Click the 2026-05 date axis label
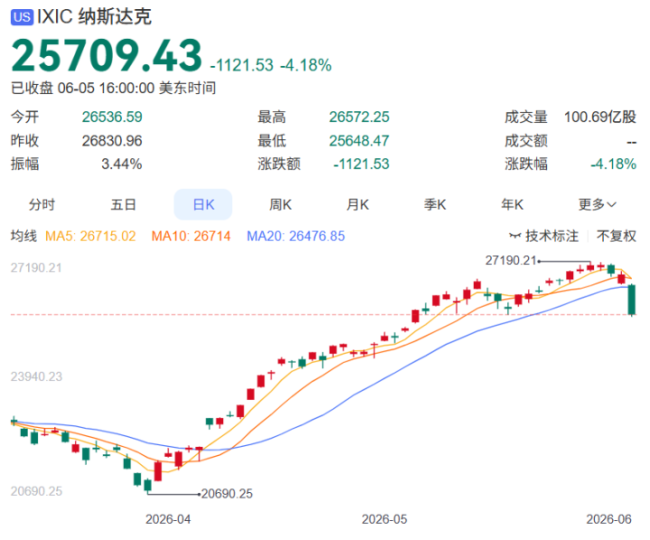The image size is (650, 540). (384, 519)
